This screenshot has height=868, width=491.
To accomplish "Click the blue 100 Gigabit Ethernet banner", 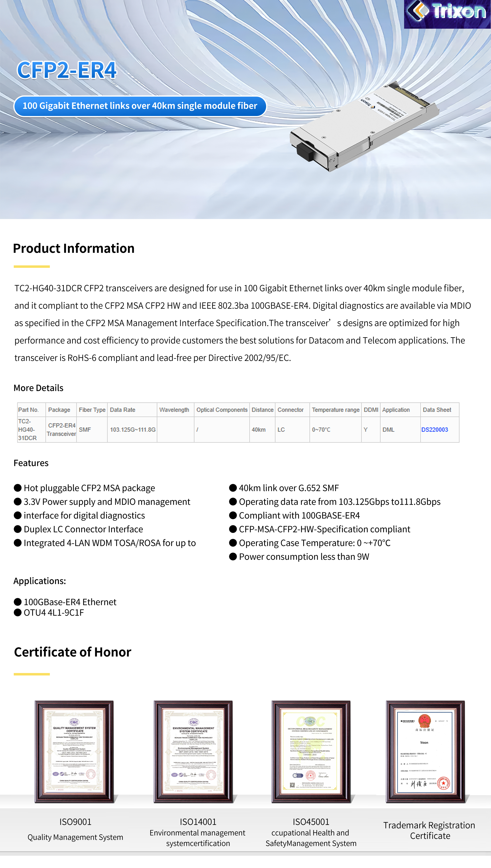I will [x=140, y=106].
